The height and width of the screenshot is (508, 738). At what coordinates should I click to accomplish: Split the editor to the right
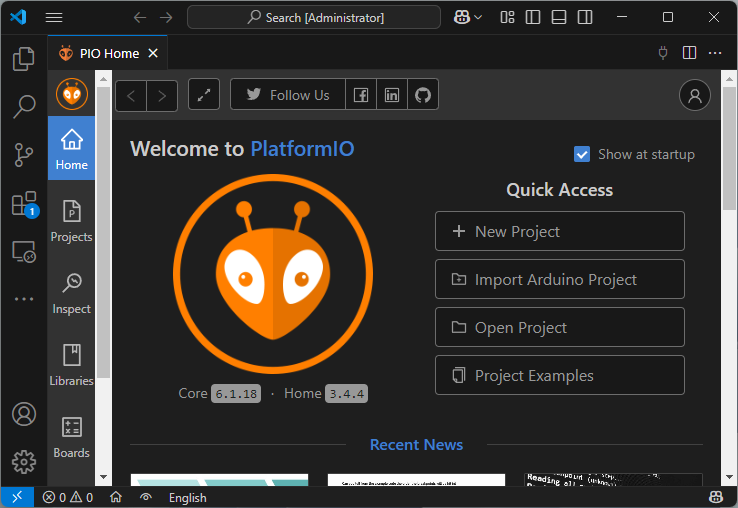pos(690,53)
